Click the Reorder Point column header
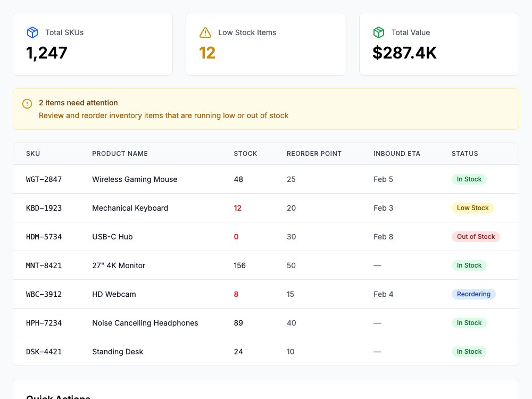 314,154
